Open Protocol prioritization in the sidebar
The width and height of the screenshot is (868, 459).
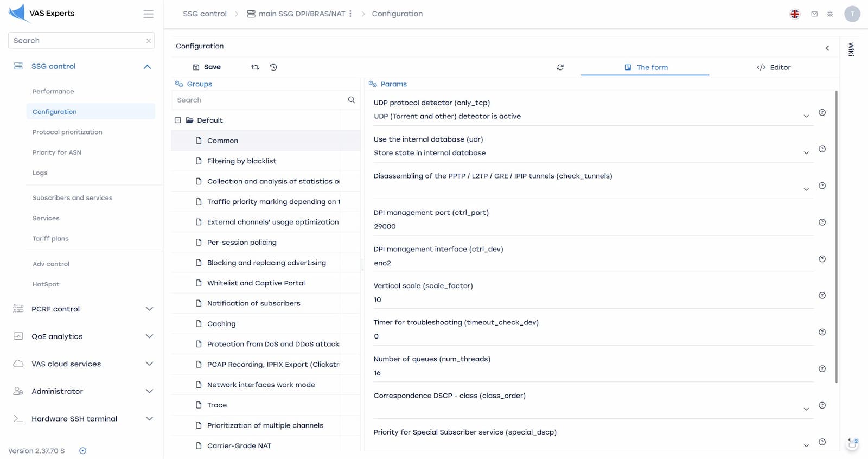point(67,132)
